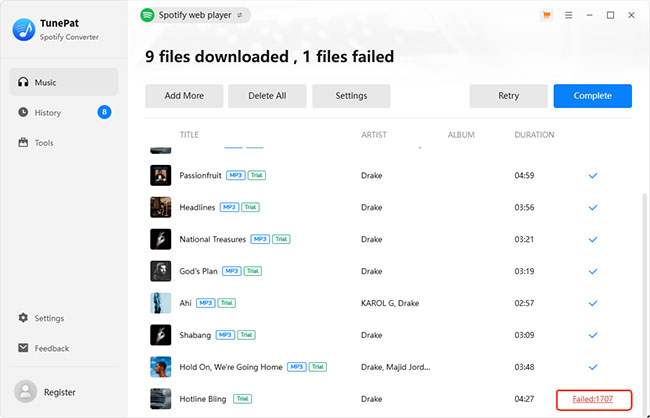Click the track list vertical scrollbar

[645, 303]
